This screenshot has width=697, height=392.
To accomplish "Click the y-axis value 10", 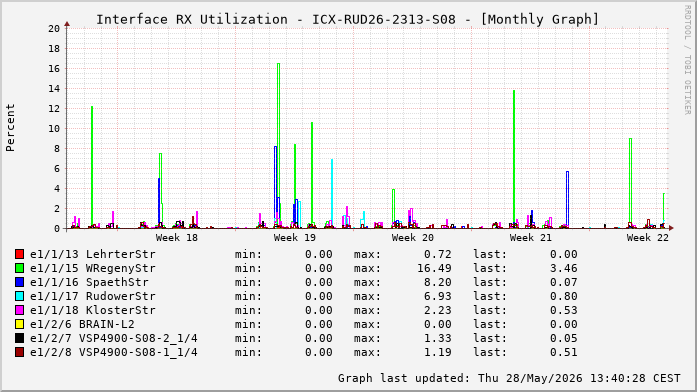I will [54, 128].
